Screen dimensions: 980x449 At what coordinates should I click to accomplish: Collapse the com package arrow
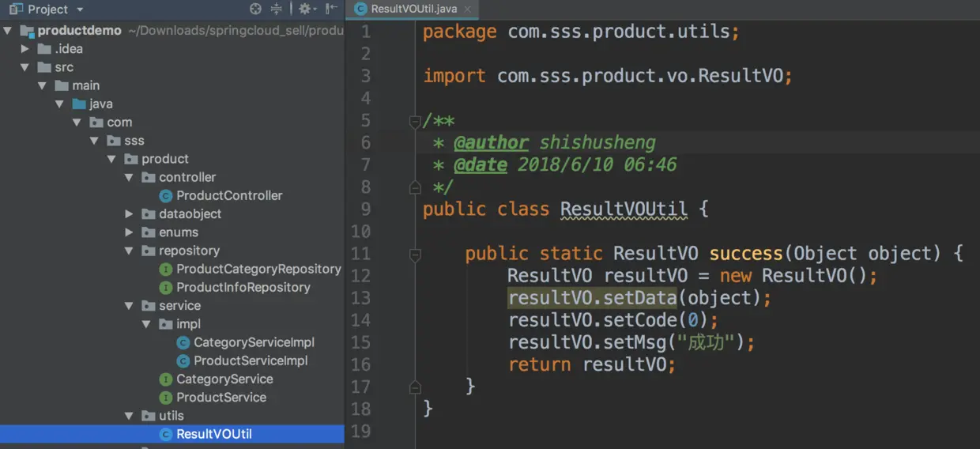[77, 123]
